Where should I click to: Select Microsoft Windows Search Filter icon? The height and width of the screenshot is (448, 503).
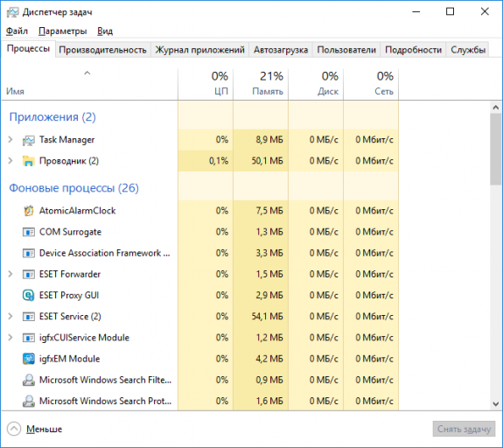(x=29, y=380)
